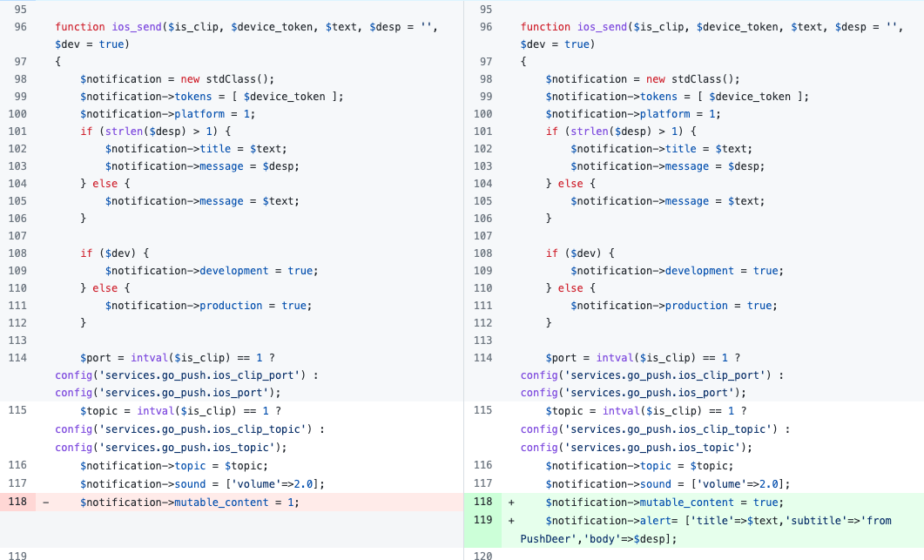The width and height of the screenshot is (924, 560).
Task: Click the strlen call on line 101
Action: (120, 131)
